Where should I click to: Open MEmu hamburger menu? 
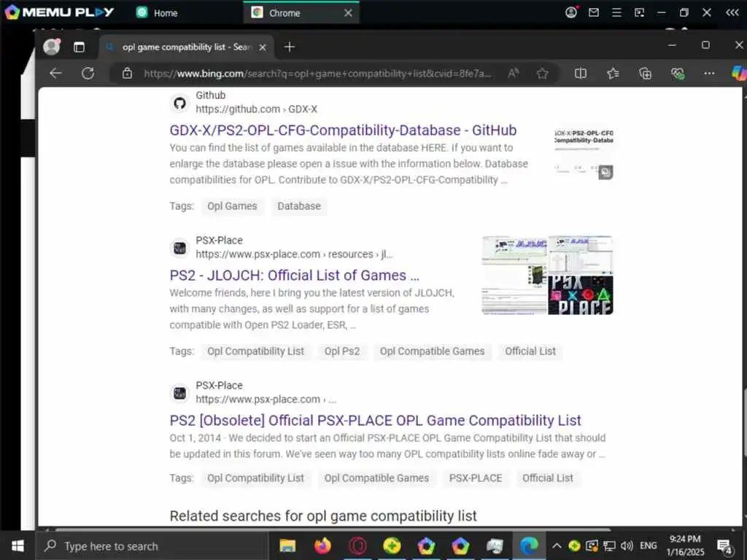click(616, 12)
